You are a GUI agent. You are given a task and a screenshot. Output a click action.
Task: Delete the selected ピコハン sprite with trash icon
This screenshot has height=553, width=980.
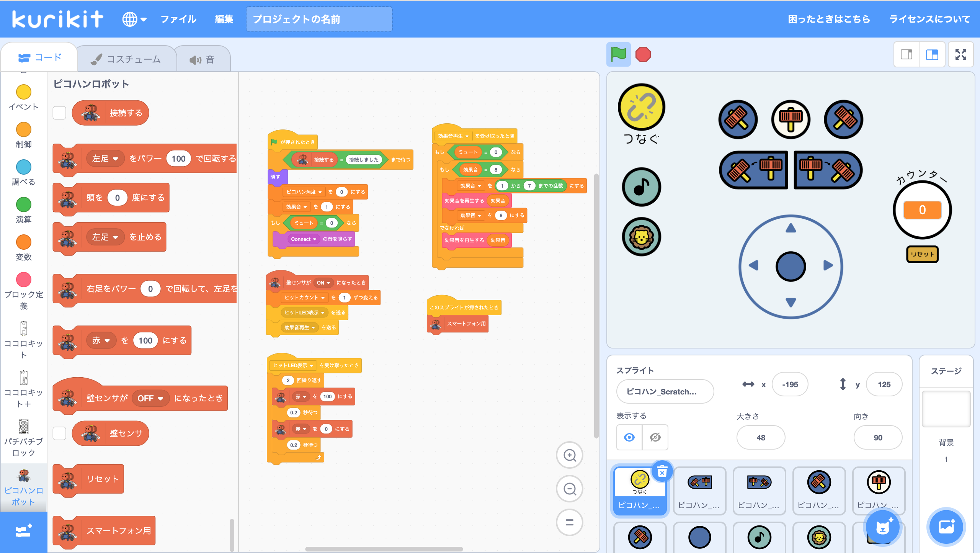[x=662, y=472]
